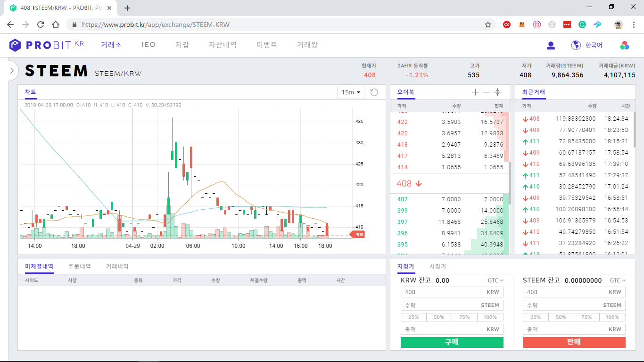Open a new browser tab
Viewport: 644px width, 362px height.
point(127,8)
